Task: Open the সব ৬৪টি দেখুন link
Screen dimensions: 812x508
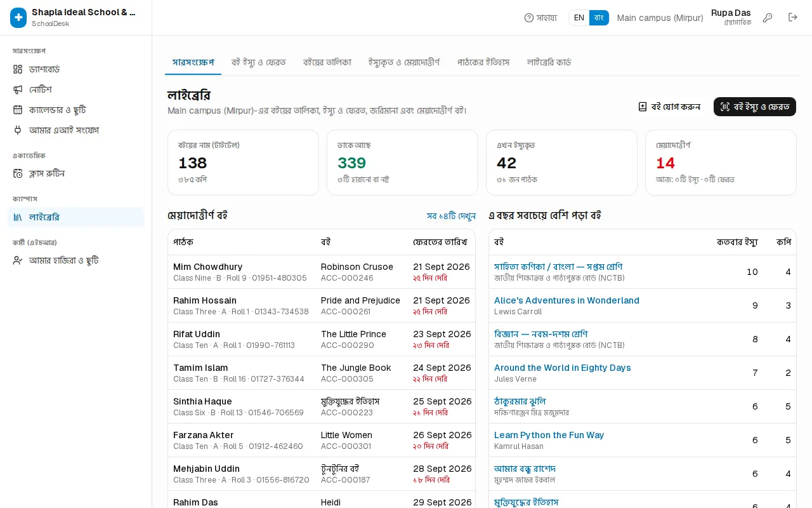Action: (451, 216)
